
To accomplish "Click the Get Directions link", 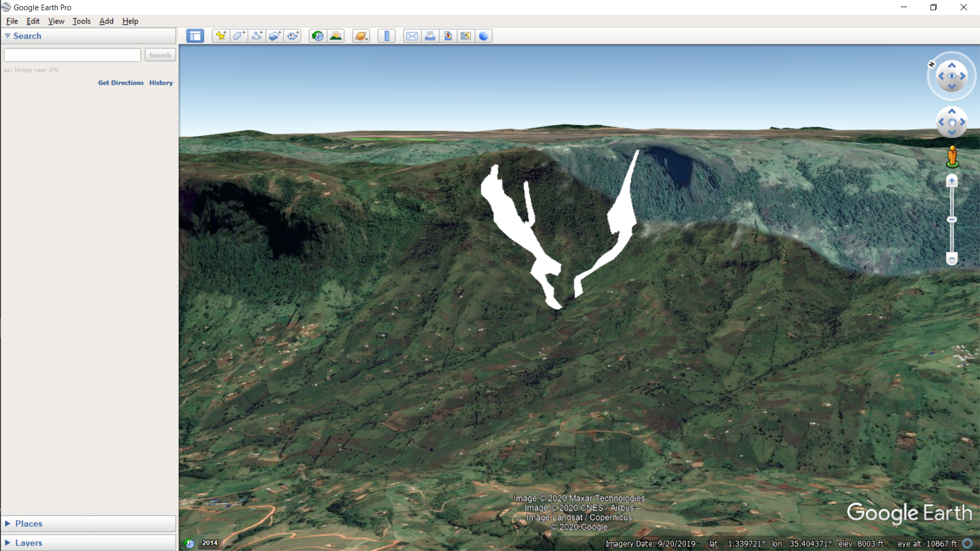I will point(120,83).
